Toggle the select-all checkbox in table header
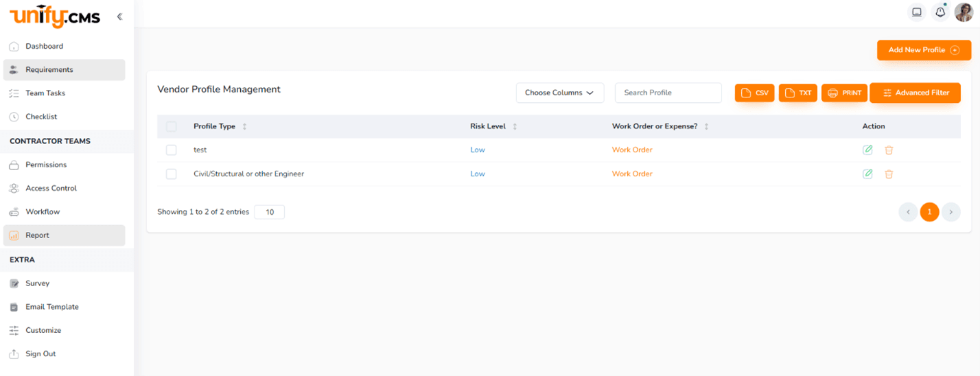Viewport: 980px width, 376px height. tap(172, 126)
